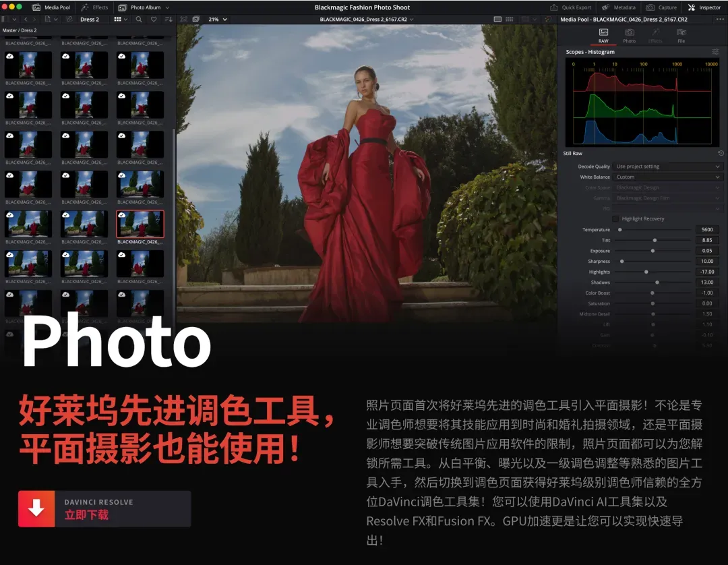Open the Media Pool panel
The height and width of the screenshot is (565, 728).
(51, 7)
